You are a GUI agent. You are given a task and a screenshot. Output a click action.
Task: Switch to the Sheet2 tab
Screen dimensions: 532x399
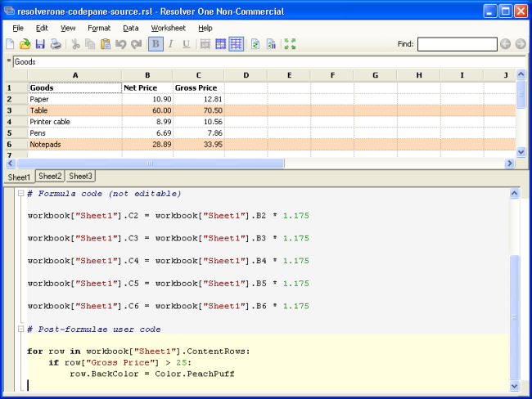(x=50, y=176)
